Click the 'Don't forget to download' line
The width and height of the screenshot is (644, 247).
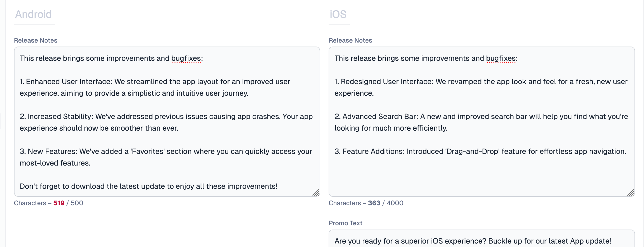[149, 186]
